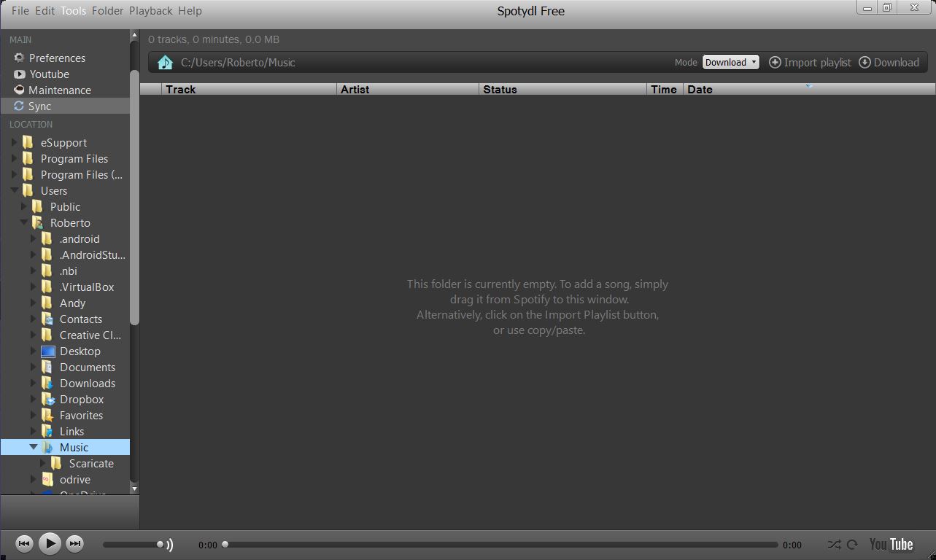Open the Youtube sidebar entry

point(42,74)
